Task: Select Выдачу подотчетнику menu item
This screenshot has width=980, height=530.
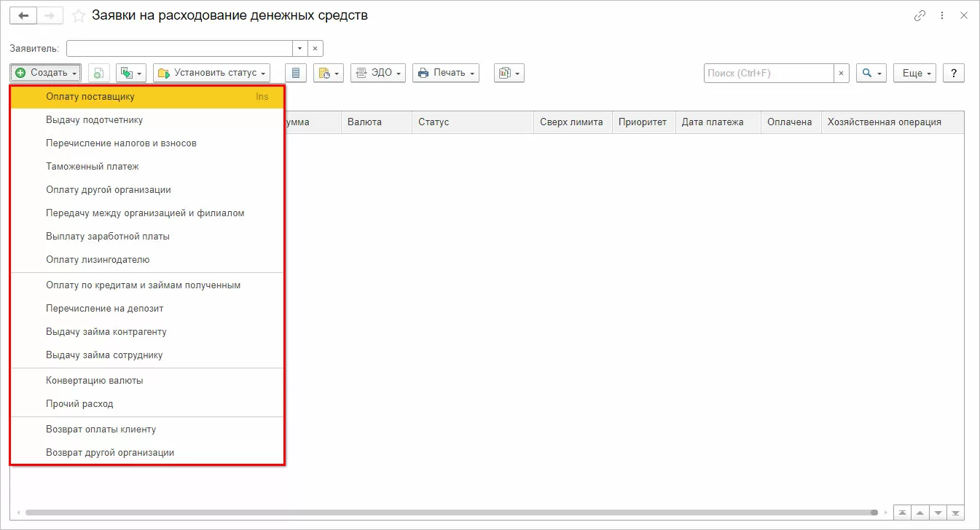Action: point(147,119)
